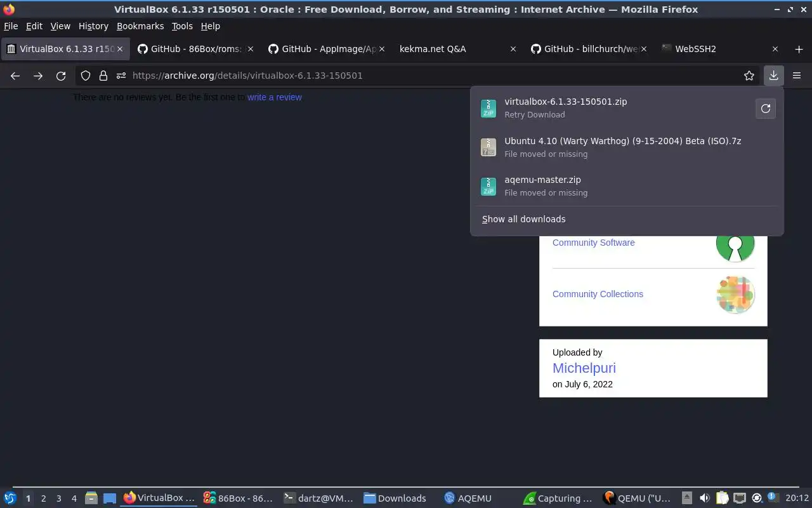Screen dimensions: 812x508
Task: Open the Bookmarks menu
Action: pyautogui.click(x=140, y=26)
